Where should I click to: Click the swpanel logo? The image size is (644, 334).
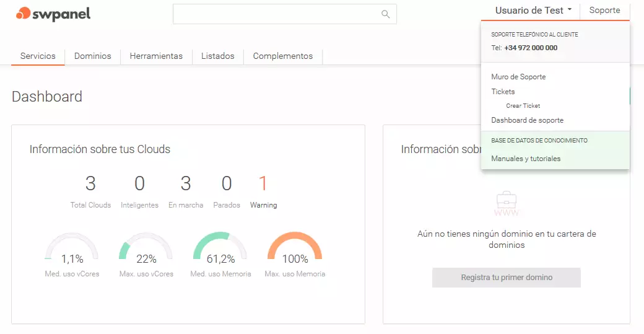point(53,14)
